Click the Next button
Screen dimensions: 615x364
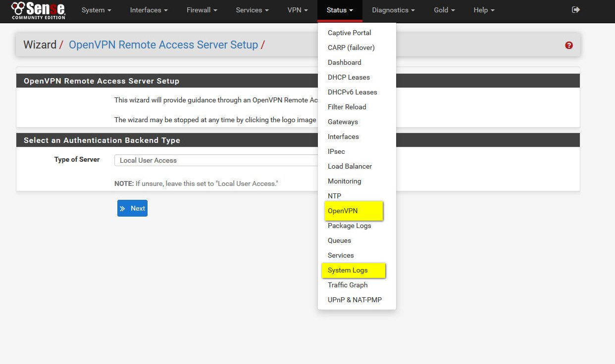[x=132, y=208]
